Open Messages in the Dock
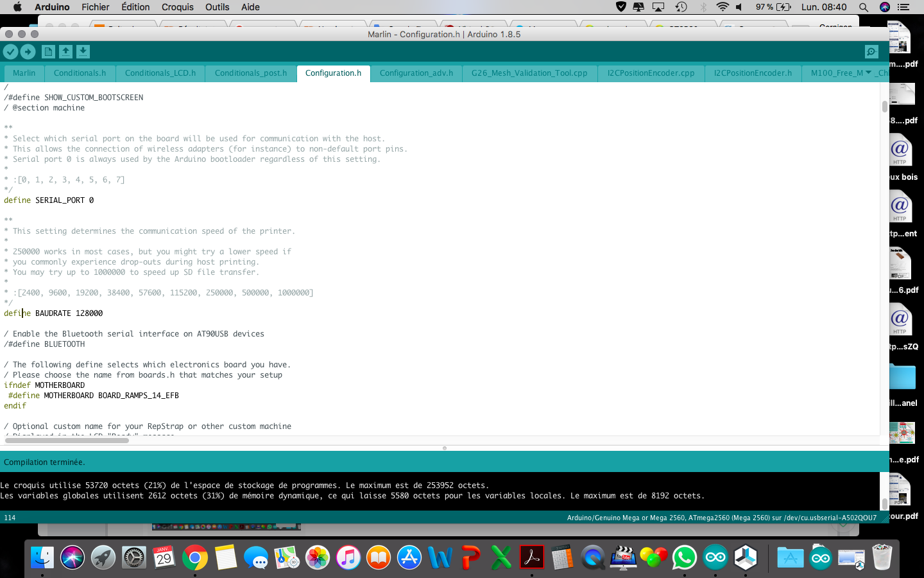 [x=256, y=557]
